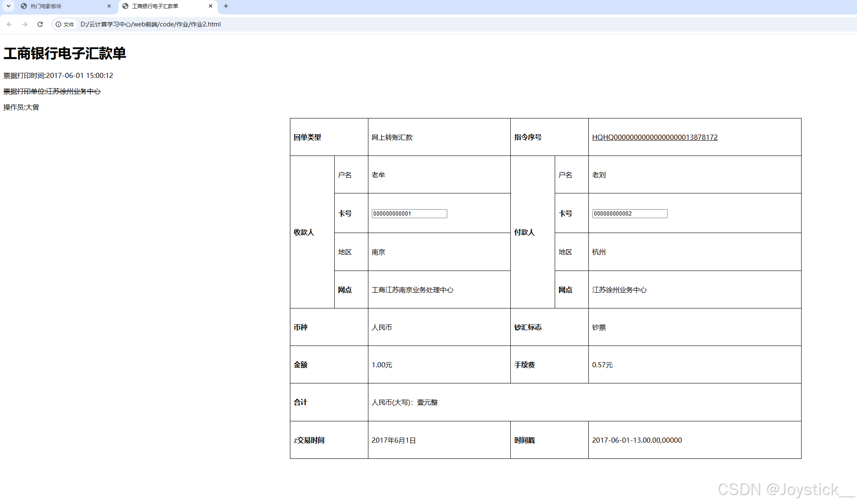Screen dimensions: 857x504
Task: Close the 工商银行电子汇款单 tab
Action: (x=211, y=6)
